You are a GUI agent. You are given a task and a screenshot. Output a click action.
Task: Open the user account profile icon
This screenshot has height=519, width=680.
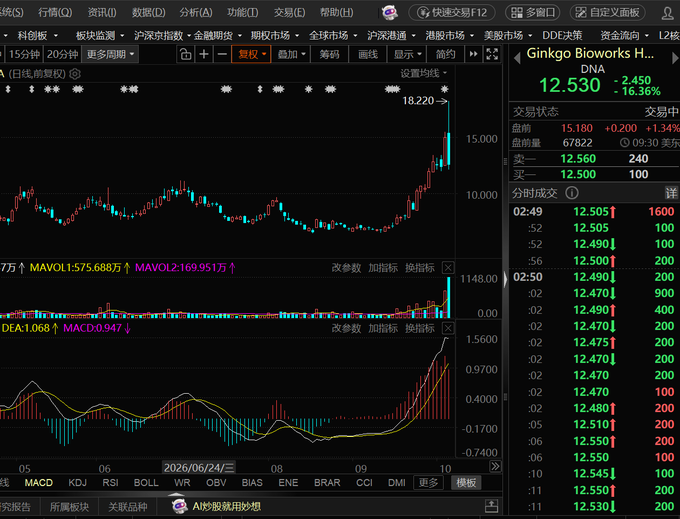coord(667,13)
